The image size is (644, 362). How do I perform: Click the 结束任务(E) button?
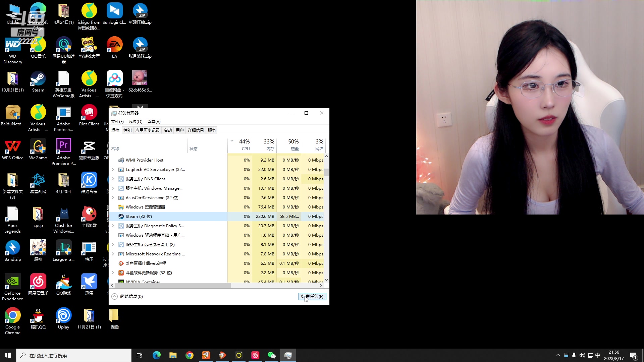(x=312, y=296)
